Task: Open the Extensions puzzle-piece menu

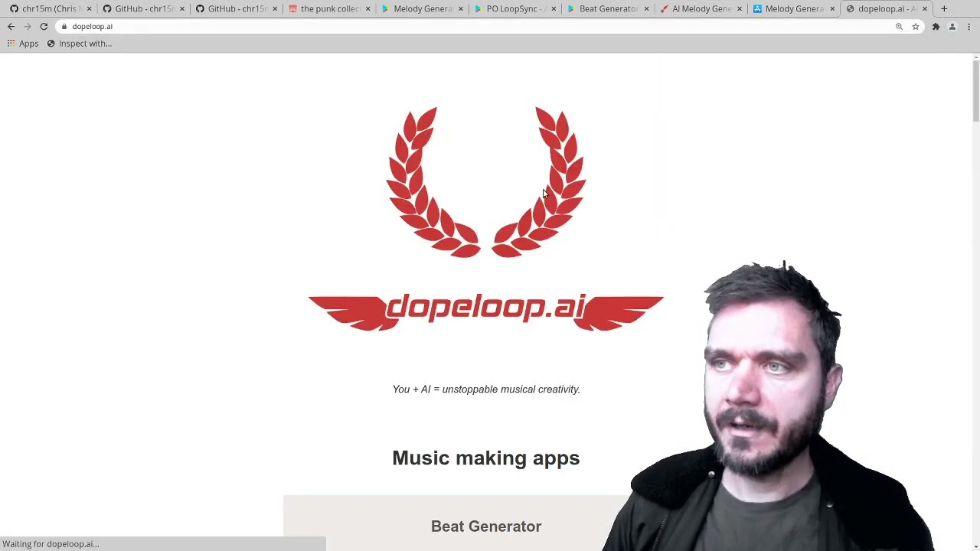Action: [936, 26]
